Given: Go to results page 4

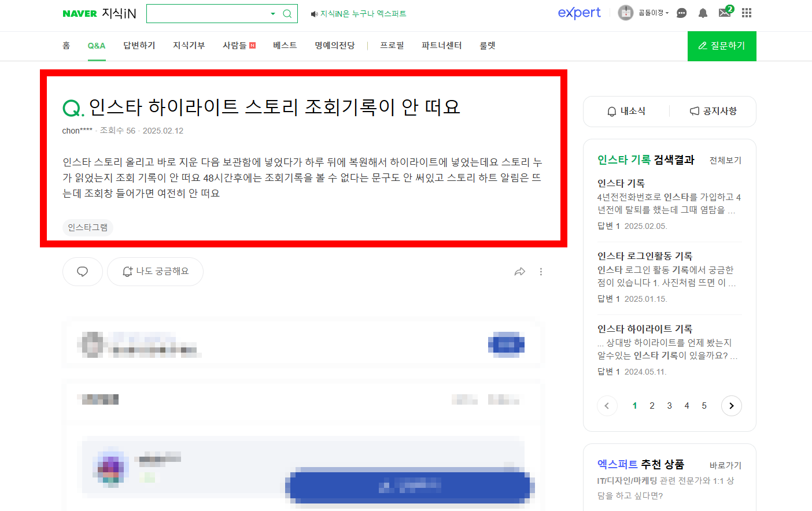Looking at the screenshot, I should [x=686, y=406].
